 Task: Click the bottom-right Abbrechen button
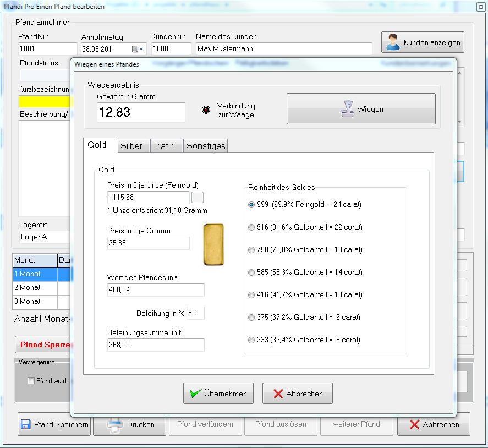(x=435, y=424)
